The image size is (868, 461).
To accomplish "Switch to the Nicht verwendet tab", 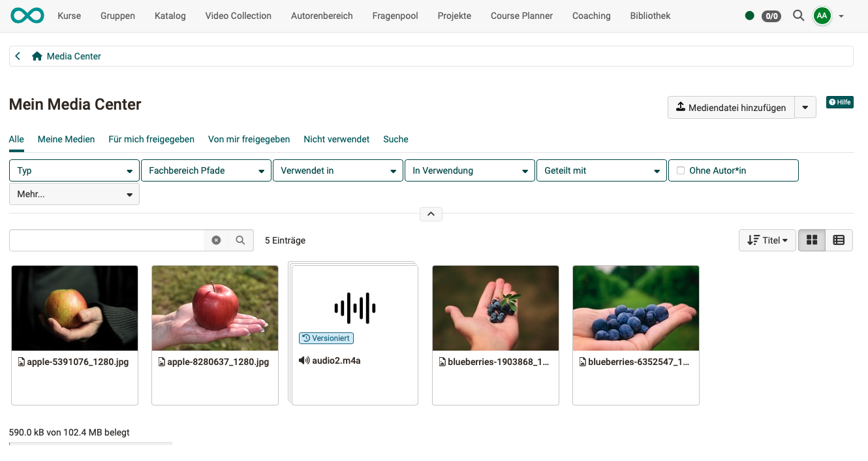I will [x=336, y=139].
